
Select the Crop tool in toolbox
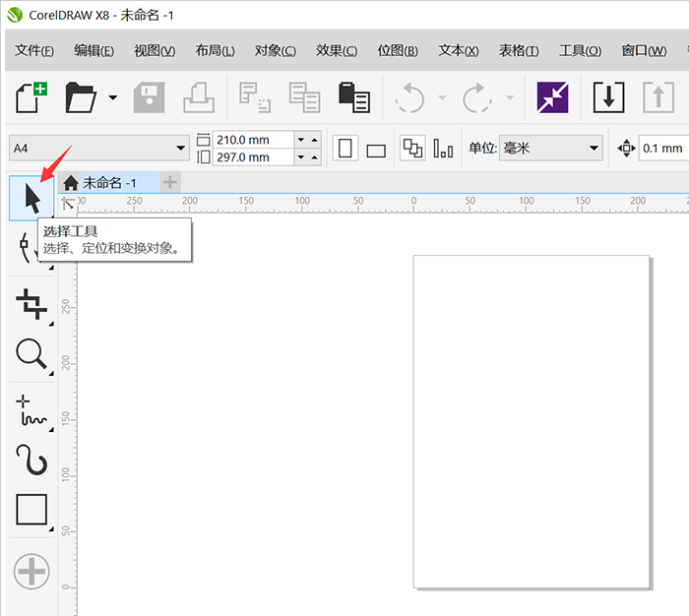coord(31,304)
